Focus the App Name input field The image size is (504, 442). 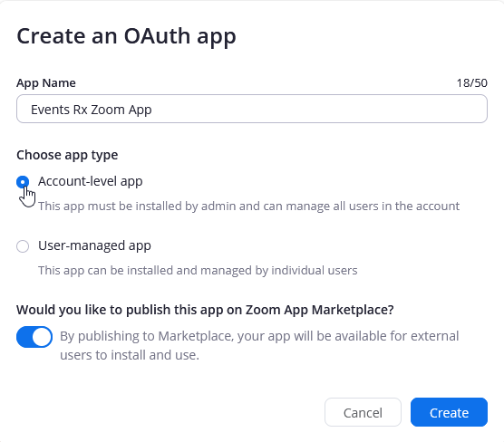pyautogui.click(x=252, y=109)
